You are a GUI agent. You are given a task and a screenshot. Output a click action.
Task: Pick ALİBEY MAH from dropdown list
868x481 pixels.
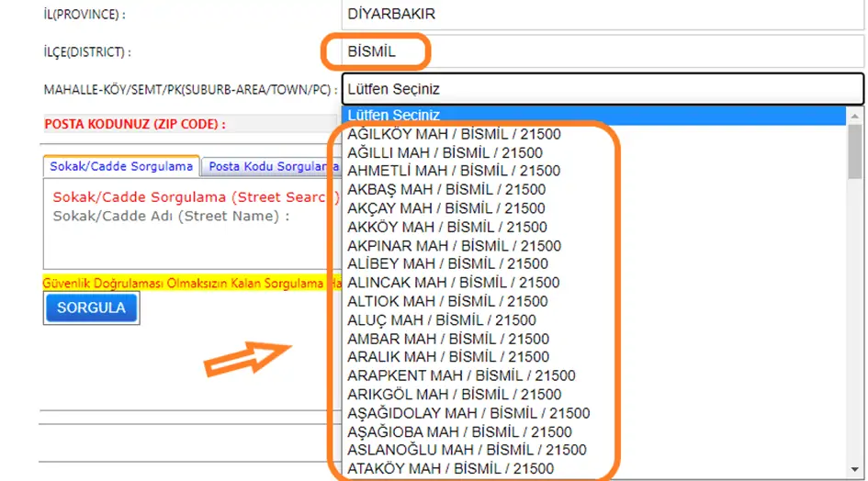[447, 264]
